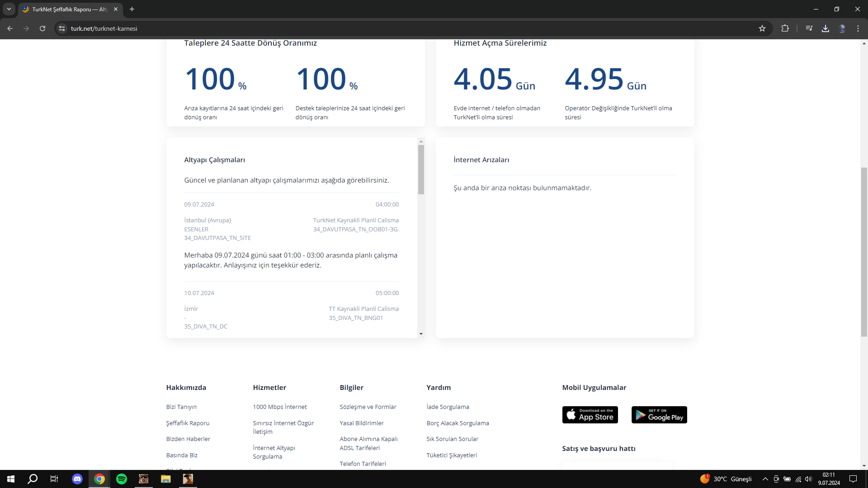This screenshot has height=488, width=868.
Task: Open Sınırsız İnternet Özgür İletişim link
Action: pos(283,427)
